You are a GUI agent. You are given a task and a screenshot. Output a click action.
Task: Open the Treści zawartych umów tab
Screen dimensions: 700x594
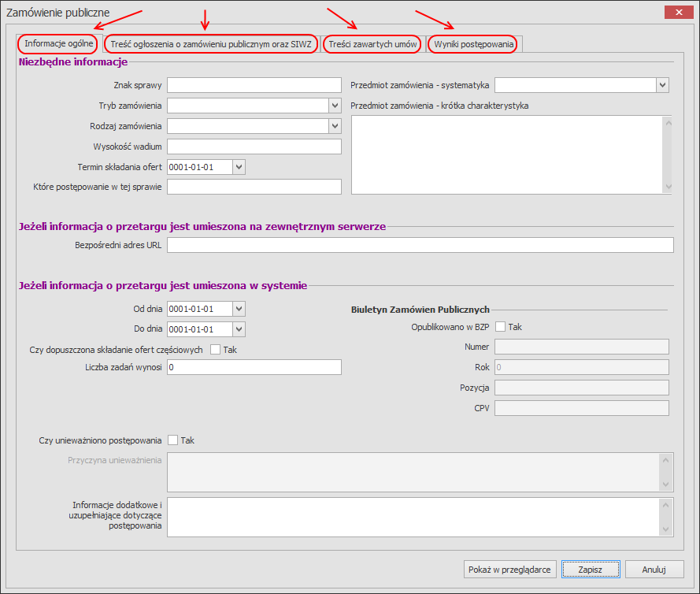tap(372, 44)
